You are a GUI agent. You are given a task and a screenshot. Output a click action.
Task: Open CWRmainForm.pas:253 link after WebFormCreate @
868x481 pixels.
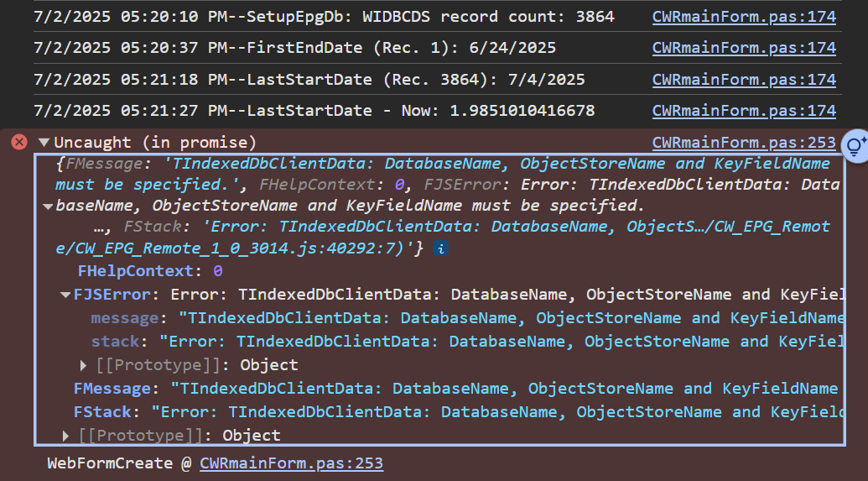pos(291,463)
